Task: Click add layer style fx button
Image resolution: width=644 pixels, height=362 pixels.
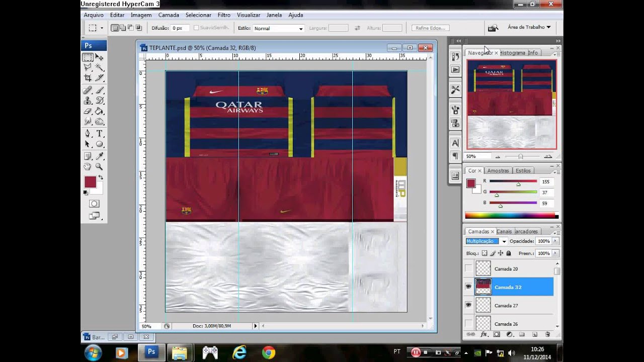Action: pos(484,334)
